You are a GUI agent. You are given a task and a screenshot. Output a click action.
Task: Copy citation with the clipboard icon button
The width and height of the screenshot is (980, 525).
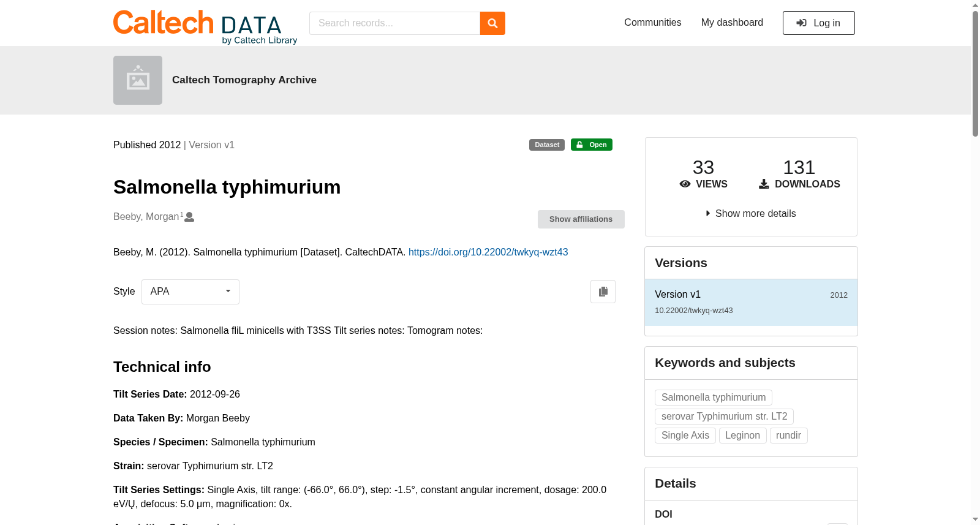[x=603, y=292]
